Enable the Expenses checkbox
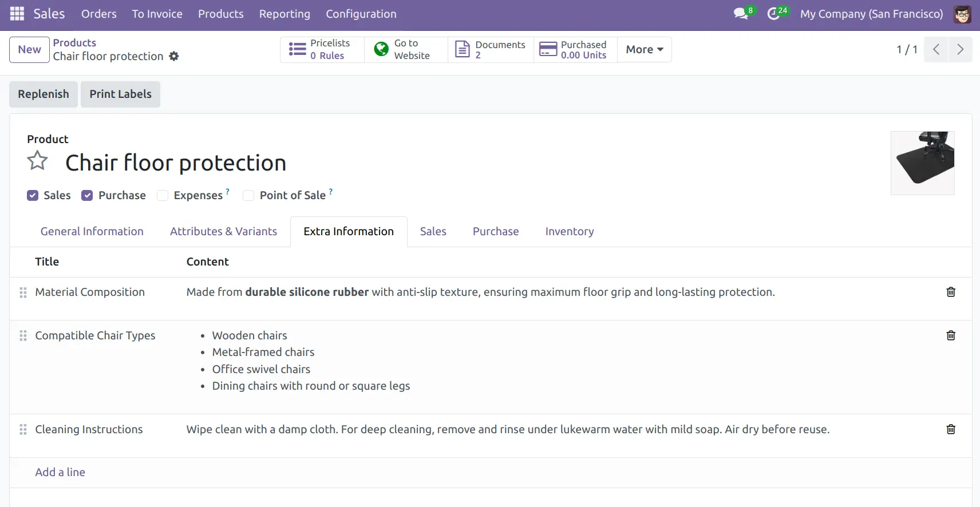The height and width of the screenshot is (507, 980). pos(163,196)
